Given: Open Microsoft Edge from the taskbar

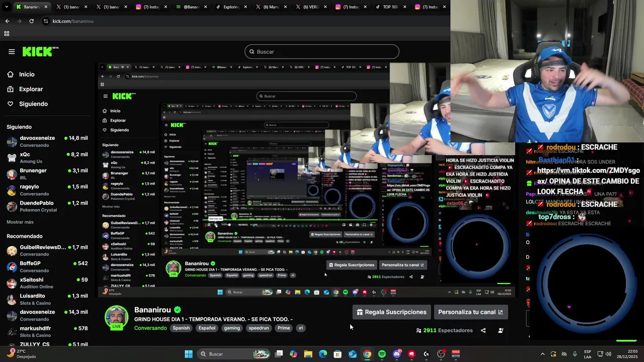Looking at the screenshot, I should [323, 354].
